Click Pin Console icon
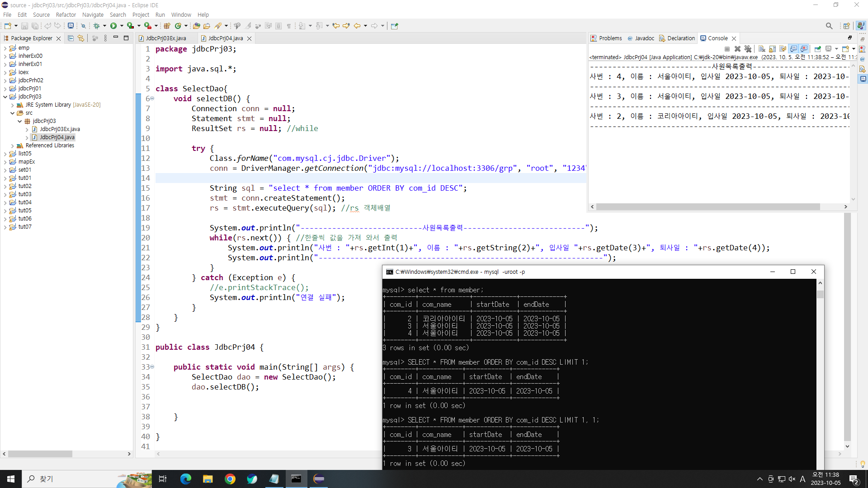This screenshot has height=488, width=868. tap(817, 49)
